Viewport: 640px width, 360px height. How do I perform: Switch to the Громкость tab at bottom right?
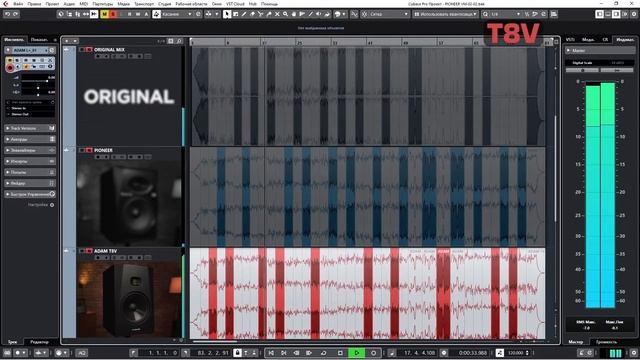point(607,342)
